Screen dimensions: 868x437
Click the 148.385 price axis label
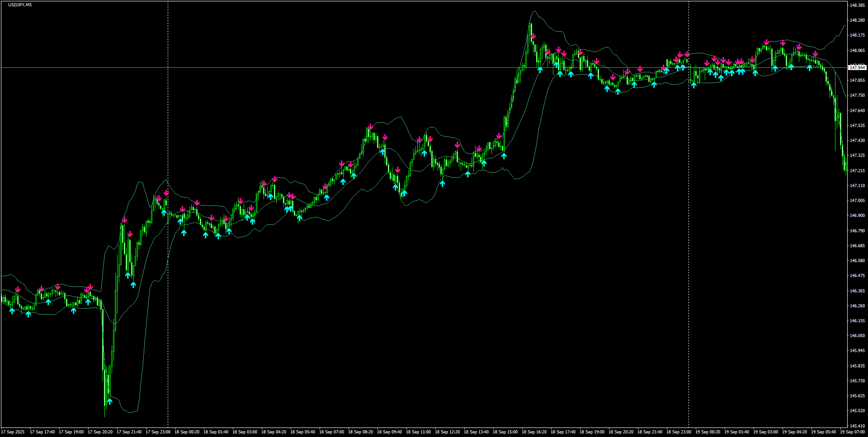[x=857, y=5]
